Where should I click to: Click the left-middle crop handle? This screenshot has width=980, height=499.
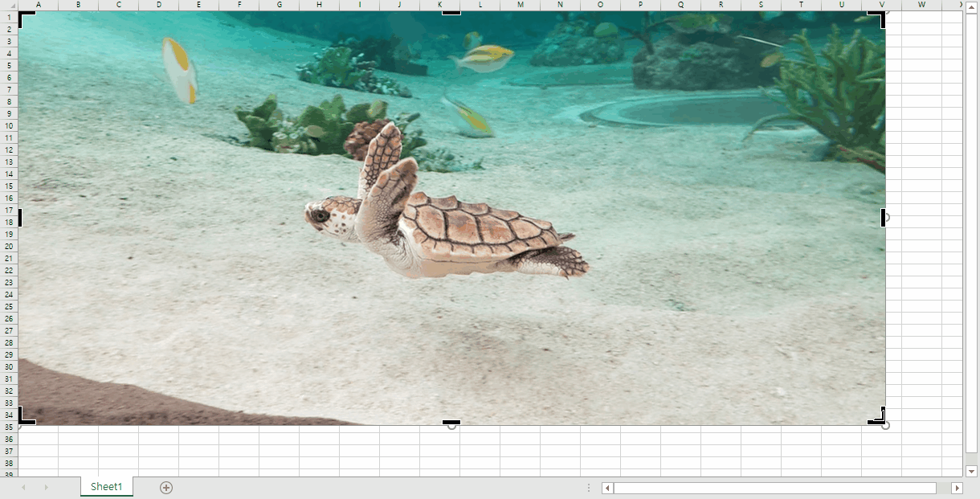tap(20, 218)
